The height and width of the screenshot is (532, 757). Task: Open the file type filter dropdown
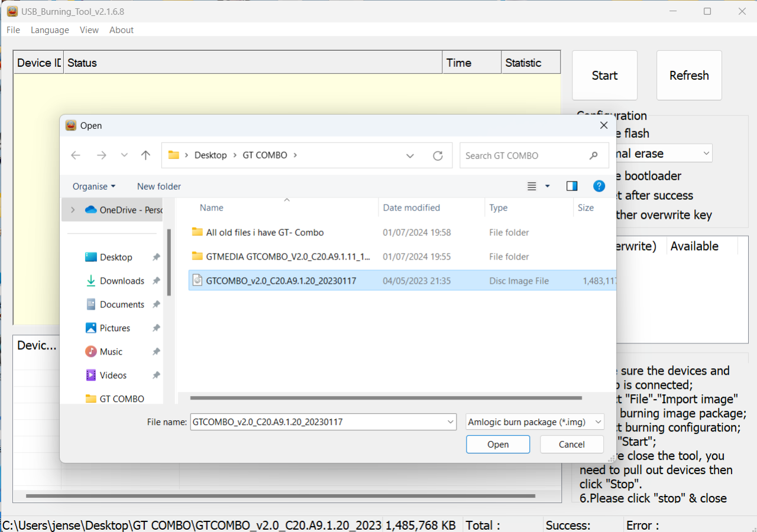[535, 422]
